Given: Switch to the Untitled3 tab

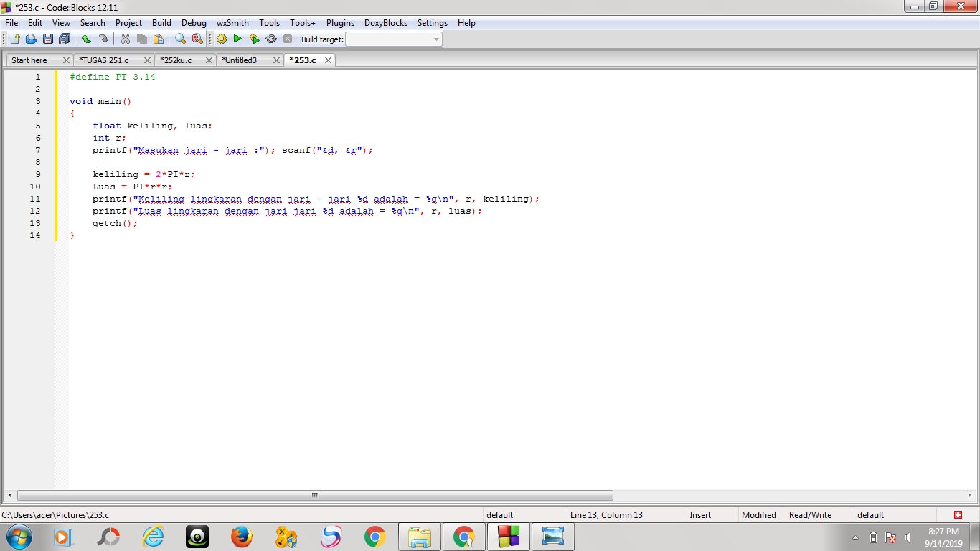Looking at the screenshot, I should (240, 60).
